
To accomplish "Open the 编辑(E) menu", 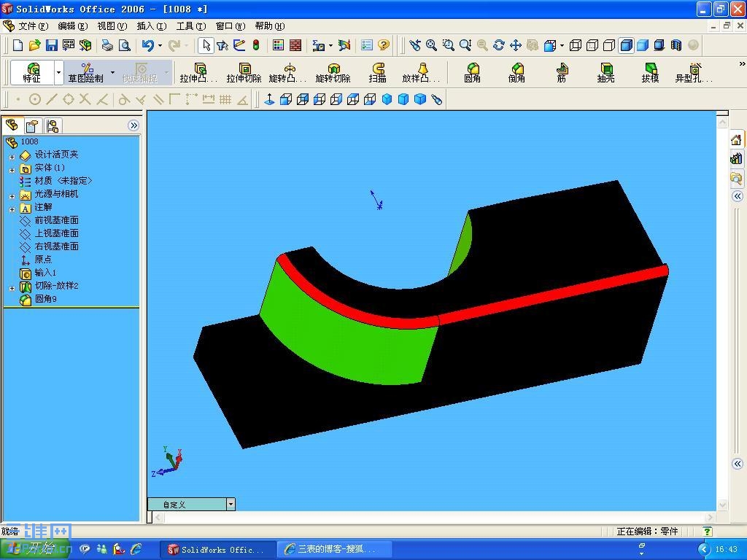I will (x=72, y=26).
